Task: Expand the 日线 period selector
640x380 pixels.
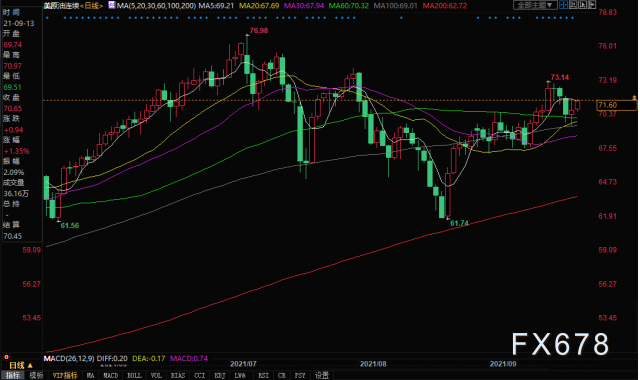Action: click(20, 365)
